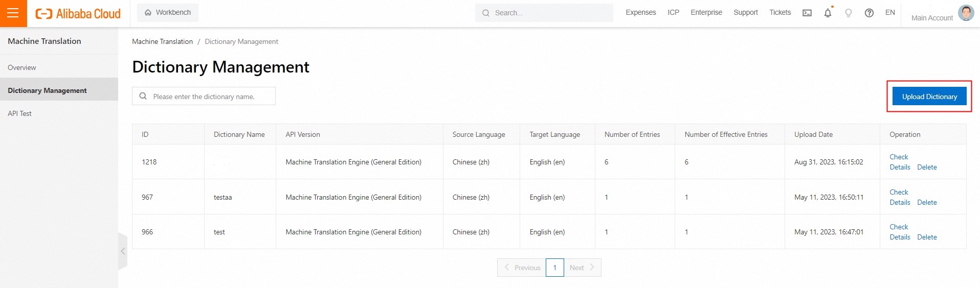This screenshot has height=288, width=980.
Task: Delete the testaa dictionary
Action: (927, 203)
